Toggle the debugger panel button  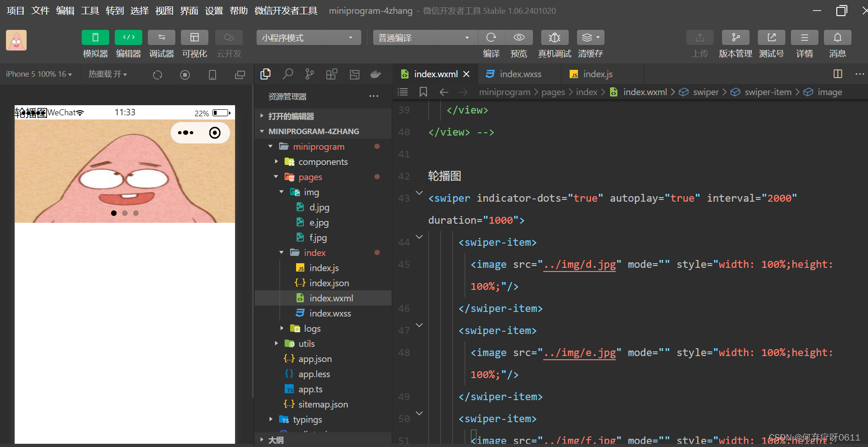tap(162, 37)
